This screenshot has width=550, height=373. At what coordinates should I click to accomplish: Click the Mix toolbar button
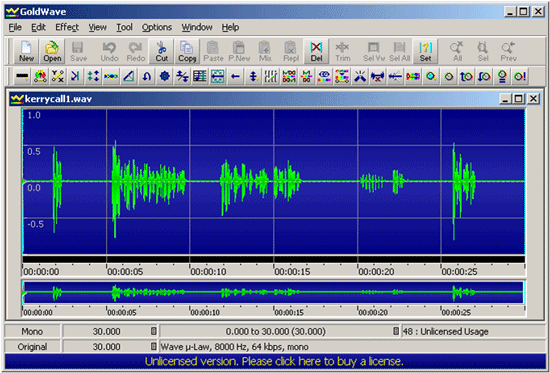(265, 51)
